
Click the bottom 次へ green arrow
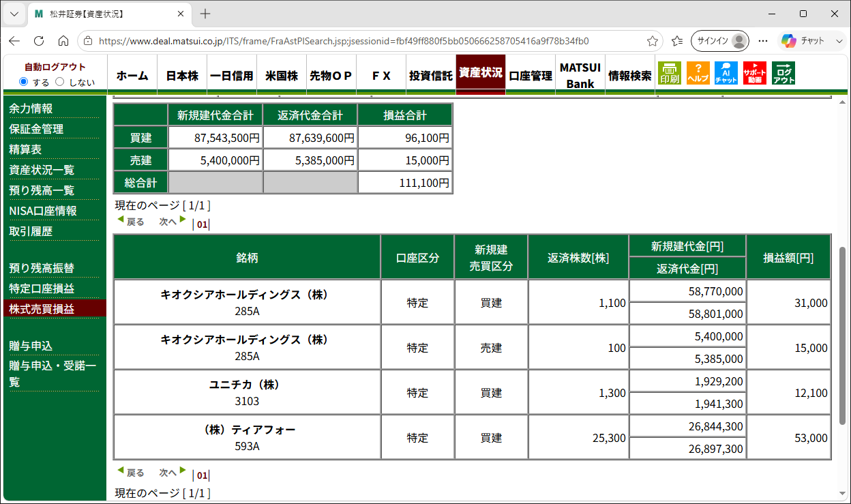click(x=183, y=470)
